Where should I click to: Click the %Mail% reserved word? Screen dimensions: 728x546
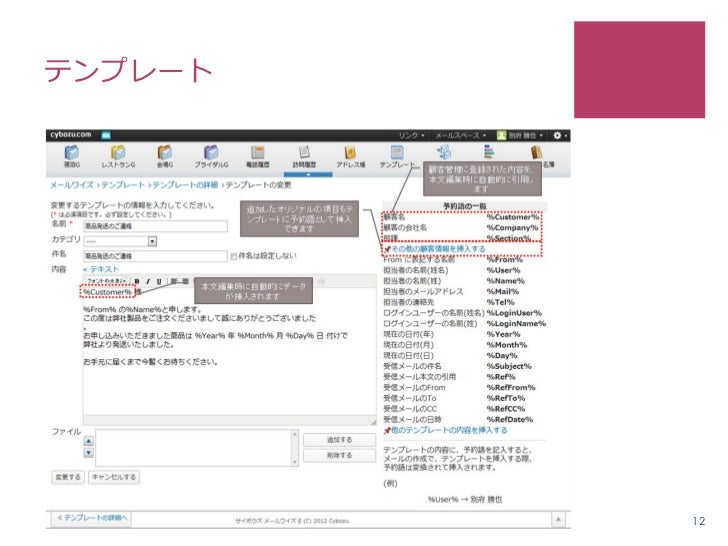coord(503,292)
